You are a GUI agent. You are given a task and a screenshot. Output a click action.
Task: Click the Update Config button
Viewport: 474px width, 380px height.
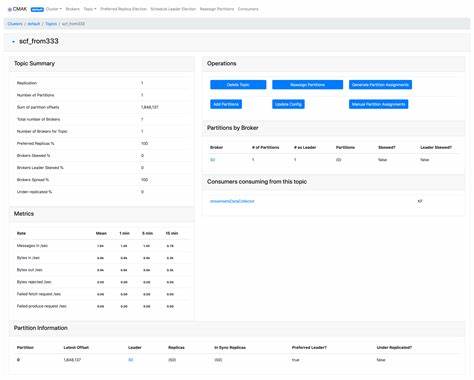[288, 104]
